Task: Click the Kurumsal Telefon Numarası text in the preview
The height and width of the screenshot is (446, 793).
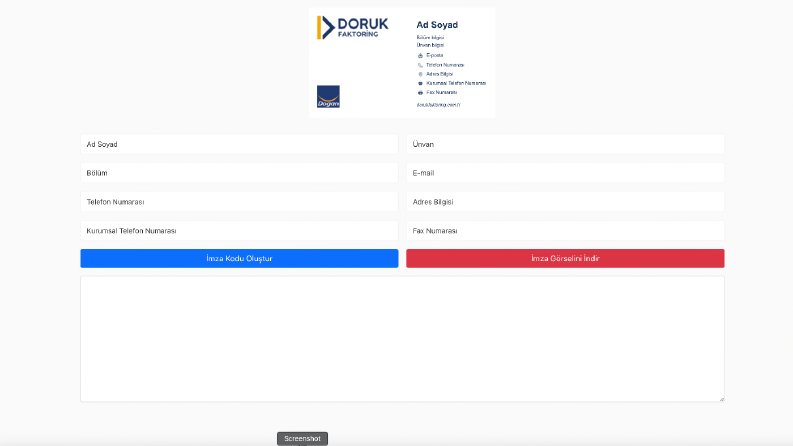Action: (456, 83)
